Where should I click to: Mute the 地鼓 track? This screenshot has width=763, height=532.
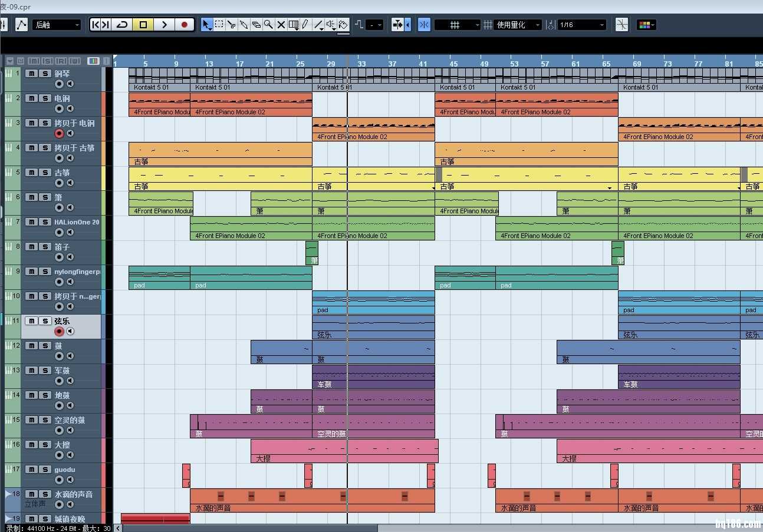[x=32, y=395]
